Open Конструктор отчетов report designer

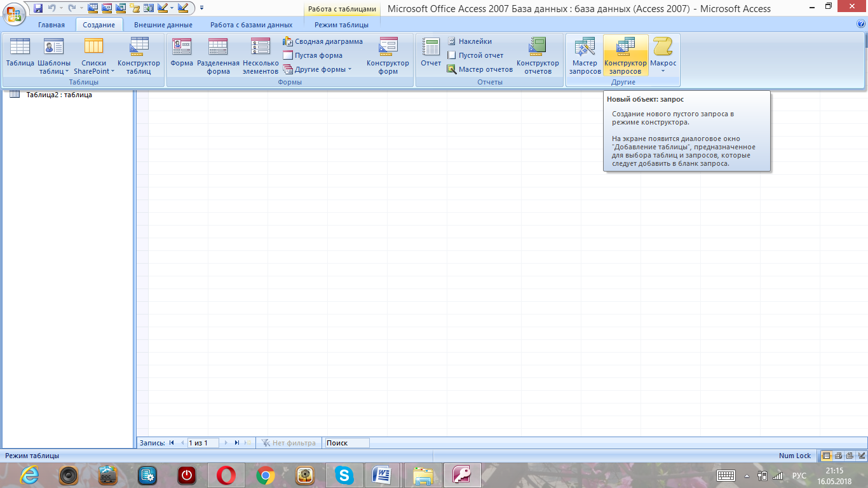538,55
